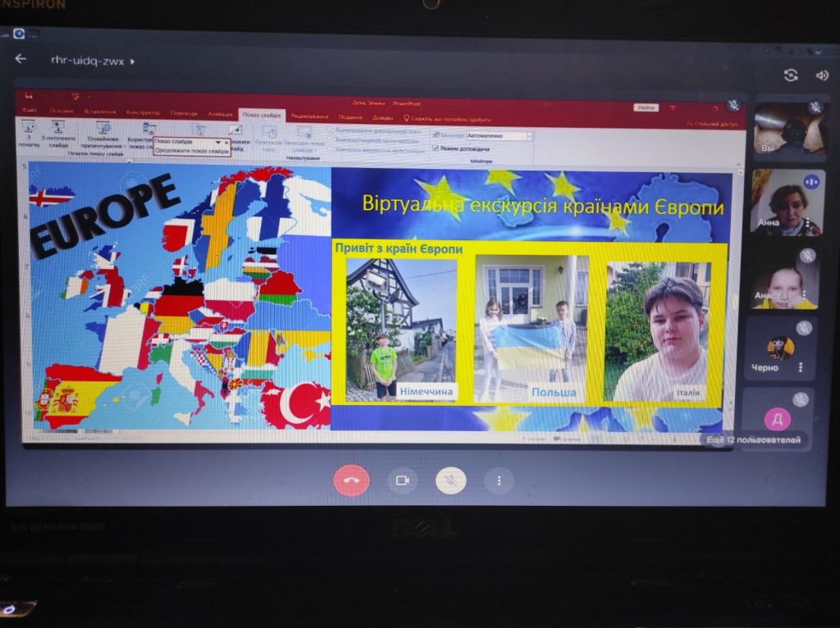
Task: Start slideshow from the current slide icon
Action: 58,131
